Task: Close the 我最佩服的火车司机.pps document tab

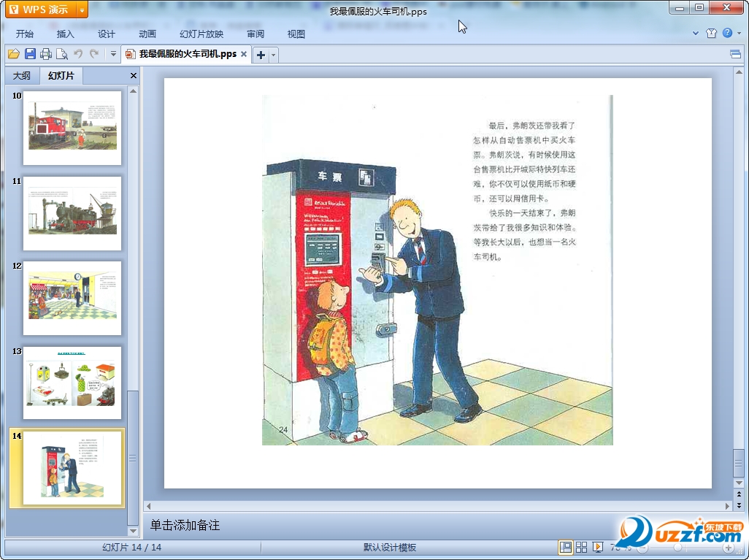Action: pos(244,54)
